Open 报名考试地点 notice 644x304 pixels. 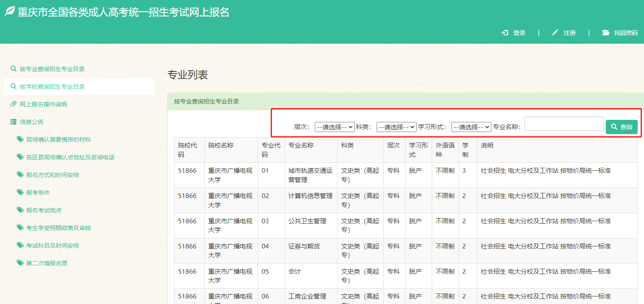pos(44,210)
